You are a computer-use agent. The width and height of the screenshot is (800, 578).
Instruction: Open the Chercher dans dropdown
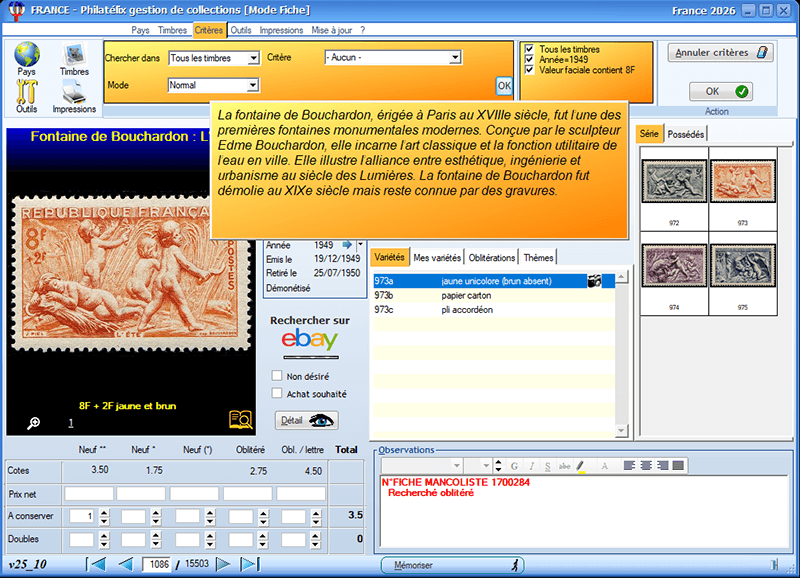point(253,58)
